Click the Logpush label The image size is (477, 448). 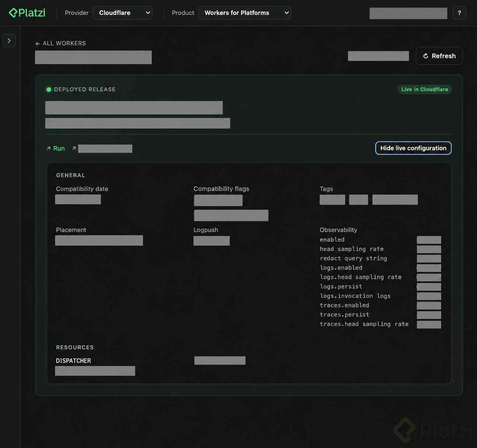tap(206, 230)
